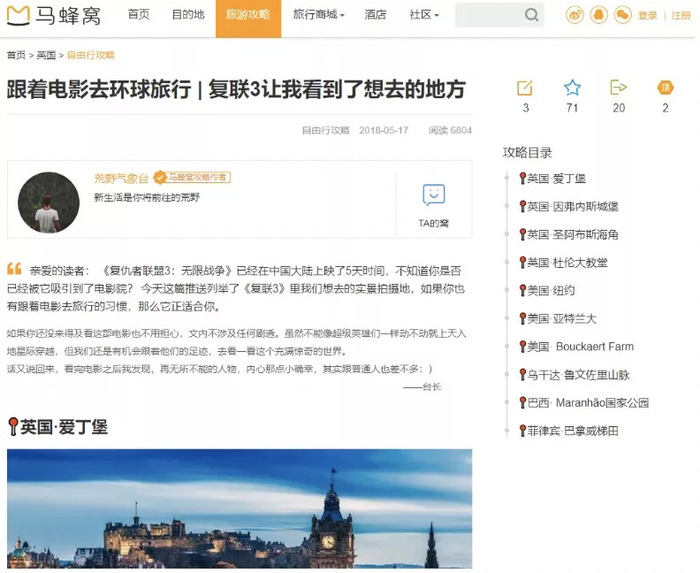
Task: Click the 自由行攻略 tag beside date
Action: 325,130
